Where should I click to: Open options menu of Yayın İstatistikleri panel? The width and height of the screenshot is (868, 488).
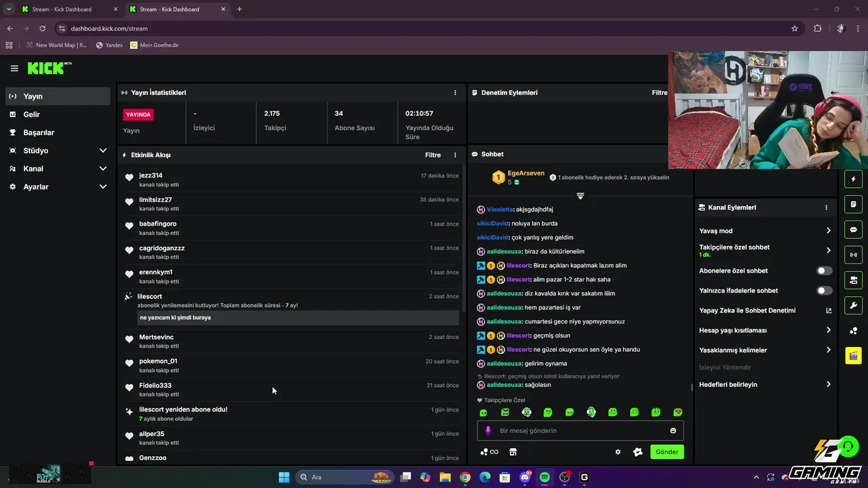coord(455,93)
